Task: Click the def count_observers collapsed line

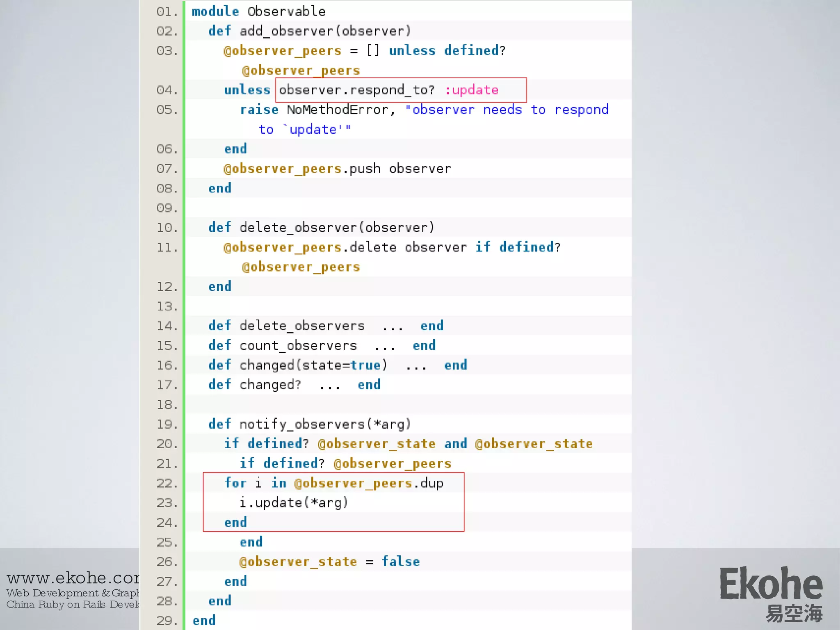Action: pos(322,345)
